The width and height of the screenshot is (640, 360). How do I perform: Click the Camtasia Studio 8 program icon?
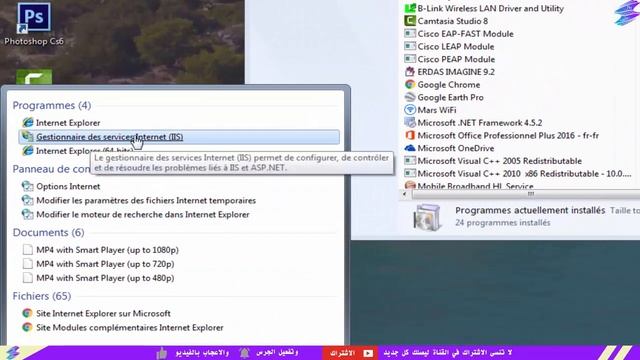[410, 21]
